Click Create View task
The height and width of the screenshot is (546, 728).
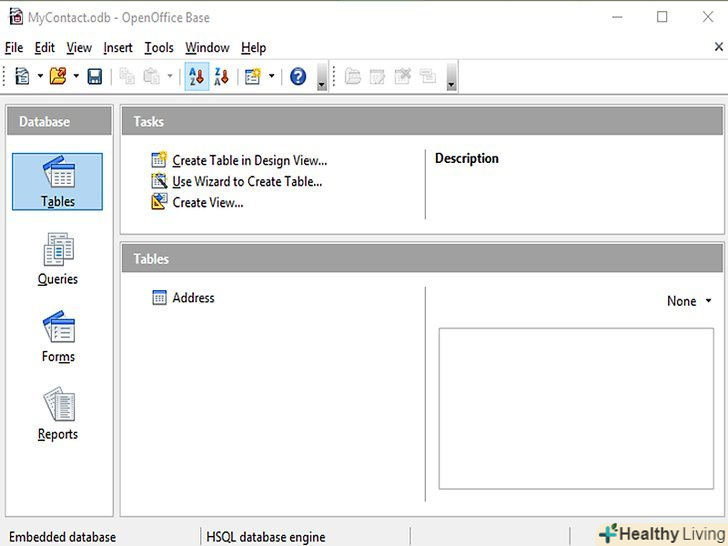click(x=208, y=202)
